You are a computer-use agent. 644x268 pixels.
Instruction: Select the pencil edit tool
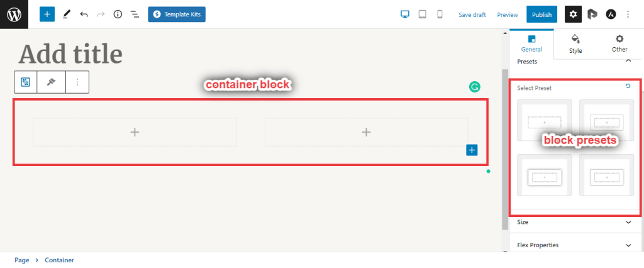point(67,14)
